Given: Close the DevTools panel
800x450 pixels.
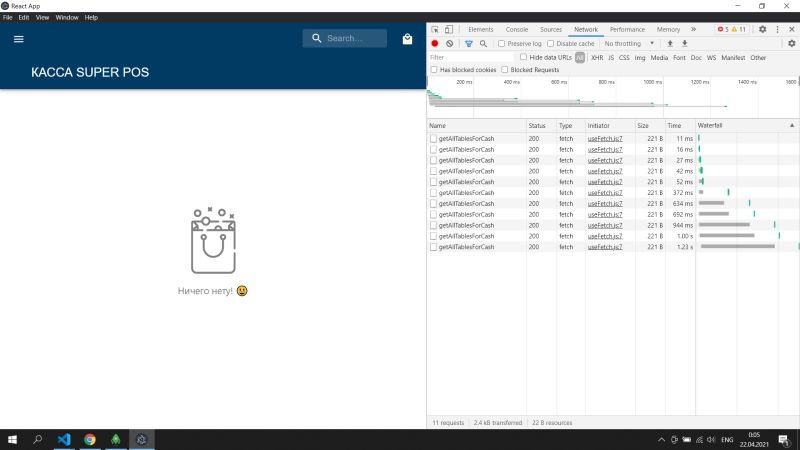Looking at the screenshot, I should [x=792, y=30].
